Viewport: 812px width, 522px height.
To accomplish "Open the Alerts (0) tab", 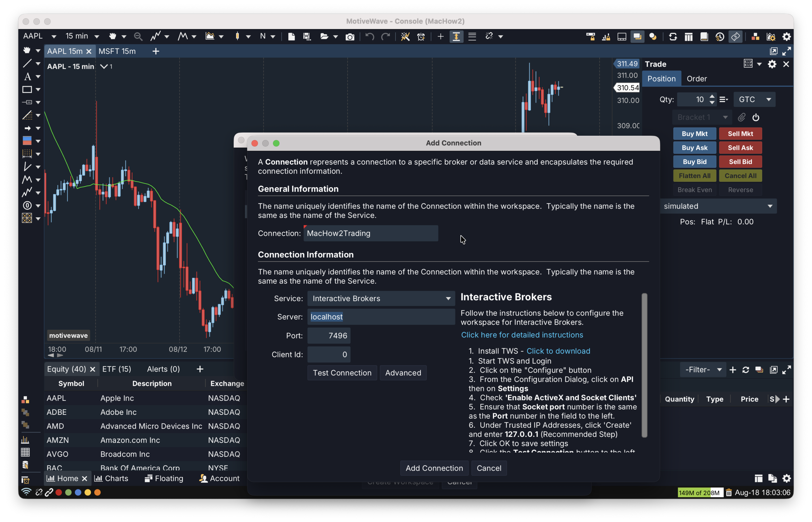I will 163,369.
